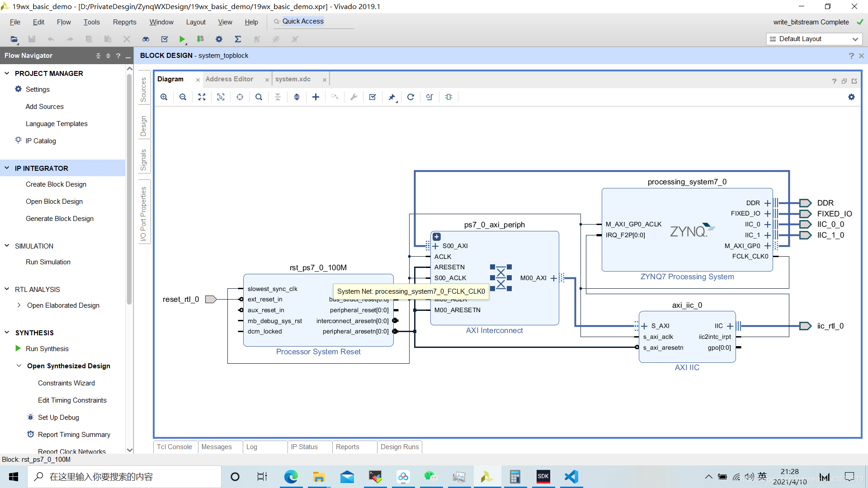Expand the DDR interface on processing_system7_0
This screenshot has width=868, height=488.
coord(768,203)
